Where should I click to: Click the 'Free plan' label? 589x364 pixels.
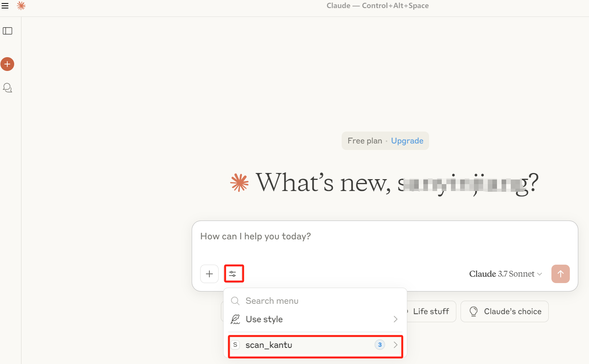click(365, 141)
